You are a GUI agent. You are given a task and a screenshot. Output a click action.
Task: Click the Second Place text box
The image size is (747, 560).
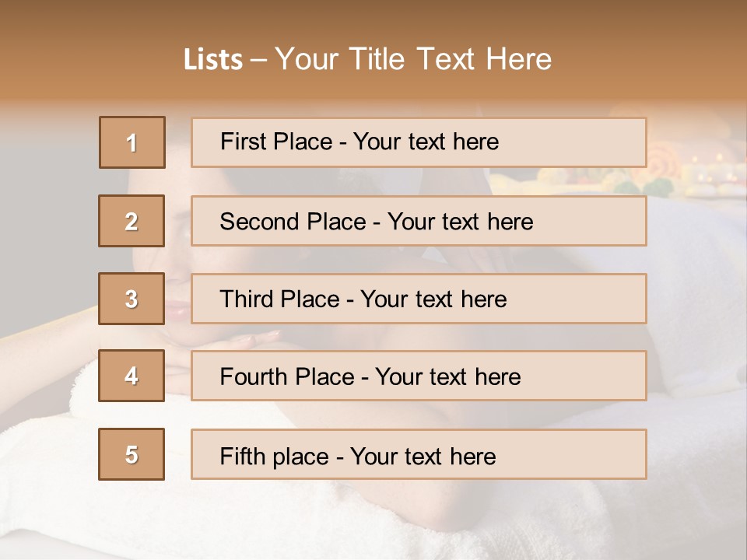click(x=419, y=221)
